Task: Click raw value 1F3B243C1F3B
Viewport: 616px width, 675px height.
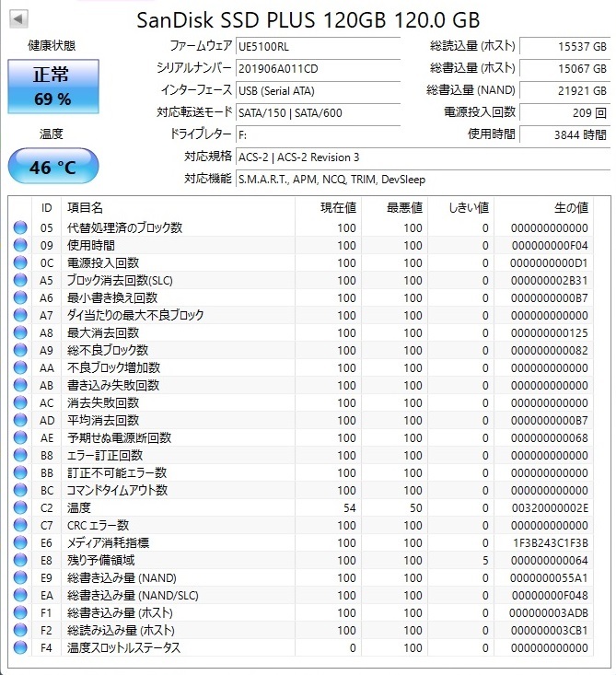Action: pyautogui.click(x=551, y=542)
